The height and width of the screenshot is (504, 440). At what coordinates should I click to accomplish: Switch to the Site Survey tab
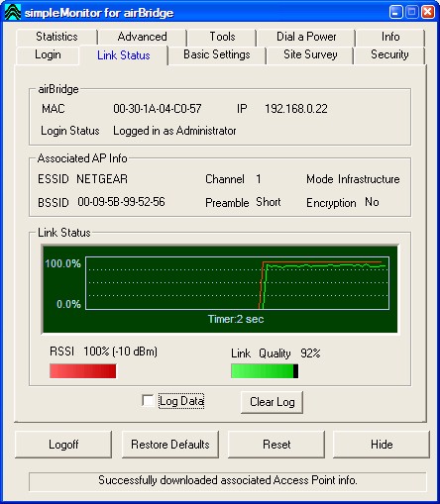[x=310, y=54]
